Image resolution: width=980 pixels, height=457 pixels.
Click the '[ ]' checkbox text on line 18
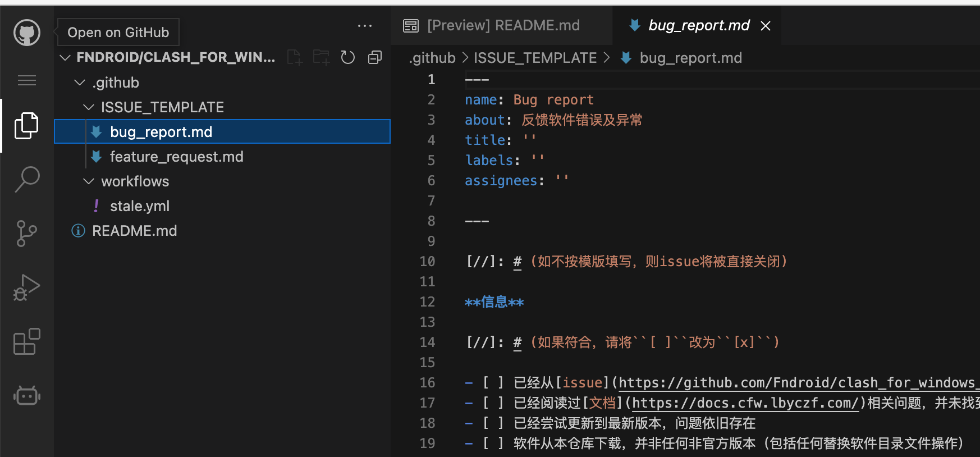[493, 423]
